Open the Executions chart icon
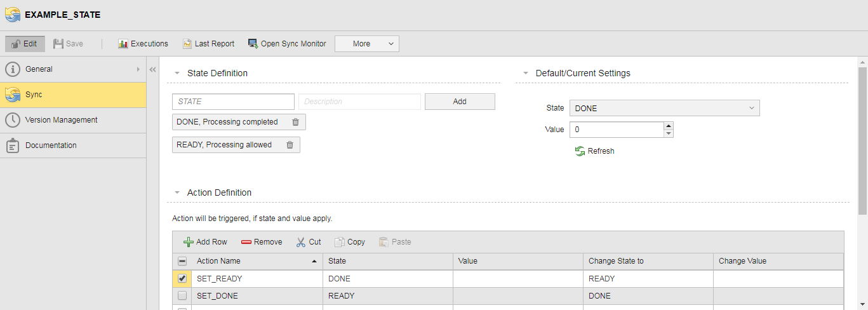The height and width of the screenshot is (310, 868). [123, 44]
